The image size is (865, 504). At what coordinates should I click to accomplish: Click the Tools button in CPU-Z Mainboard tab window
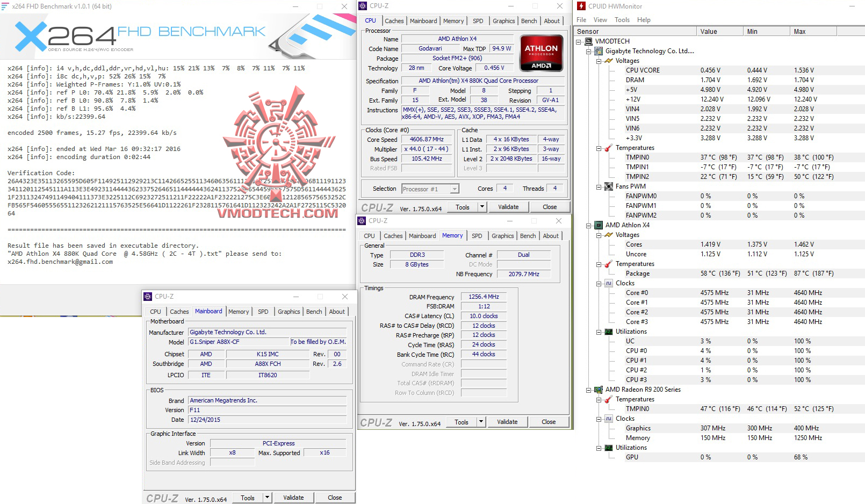click(x=248, y=498)
